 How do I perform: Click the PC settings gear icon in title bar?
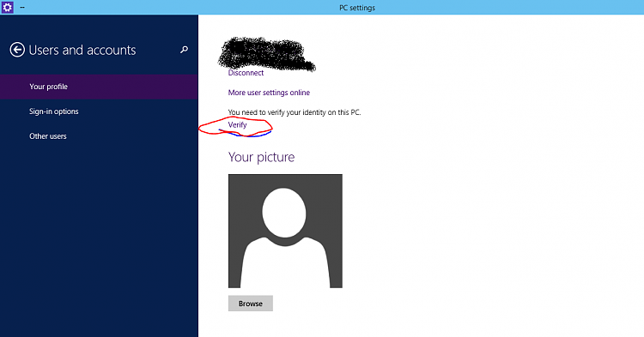click(8, 7)
